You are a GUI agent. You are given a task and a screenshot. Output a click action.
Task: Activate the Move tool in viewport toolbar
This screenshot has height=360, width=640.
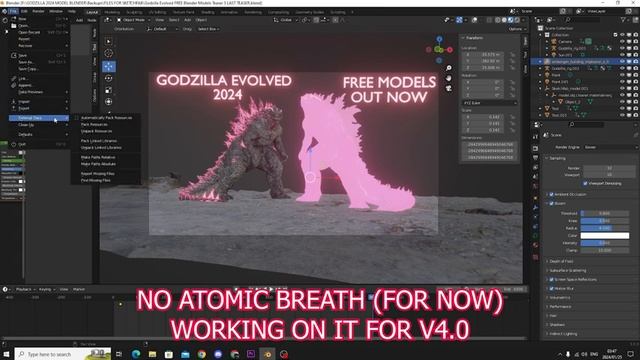click(x=109, y=66)
